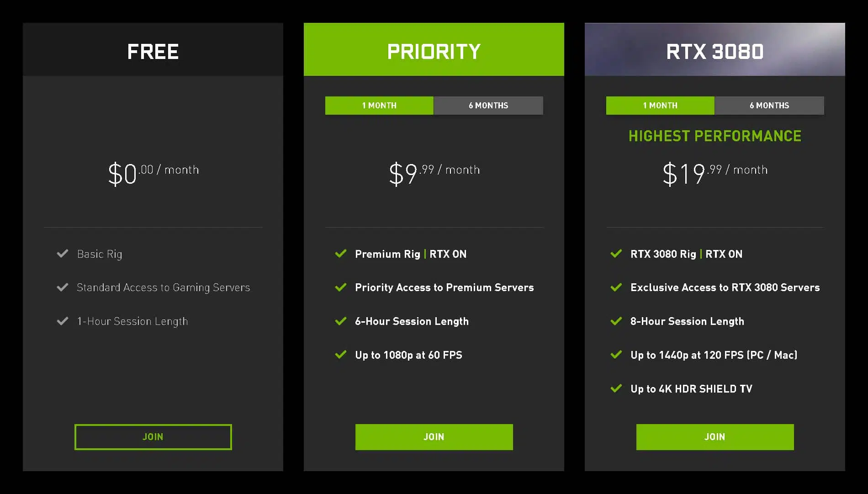Screen dimensions: 868x494
Task: Join the RTX 3080 membership plan
Action: (x=715, y=437)
